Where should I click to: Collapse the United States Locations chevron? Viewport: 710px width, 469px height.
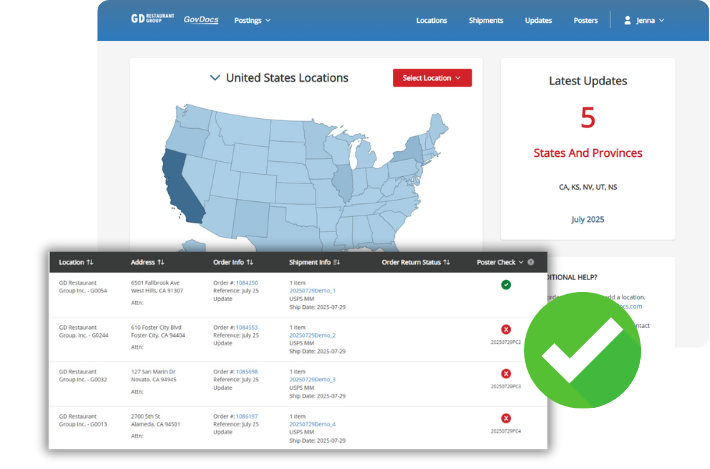215,78
